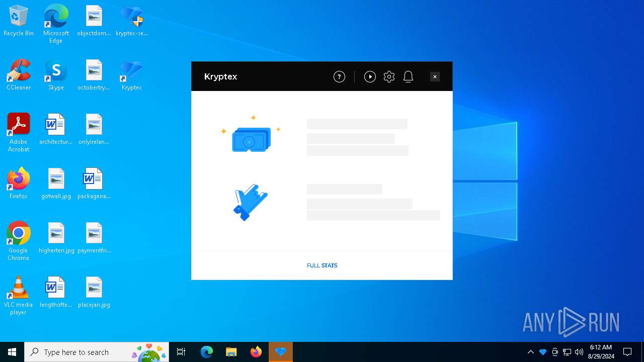The image size is (644, 362).
Task: Open the Kryptex desktop shortcut
Action: [x=132, y=75]
